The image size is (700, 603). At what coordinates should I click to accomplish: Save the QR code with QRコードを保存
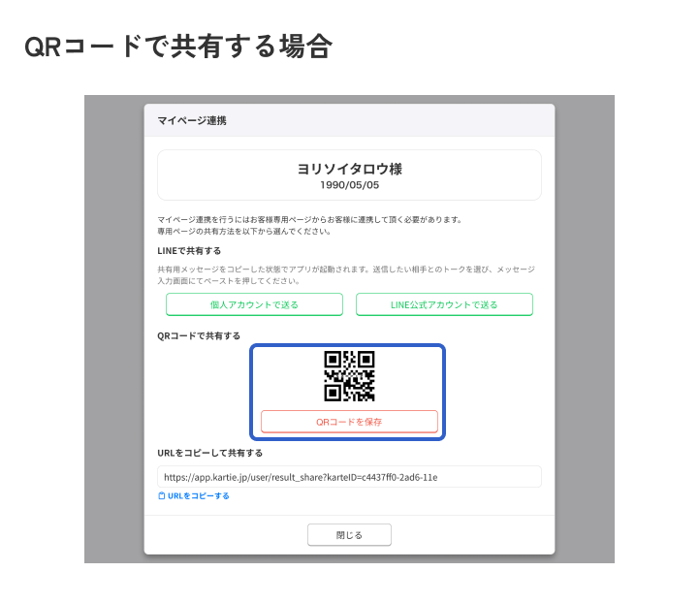tap(349, 422)
